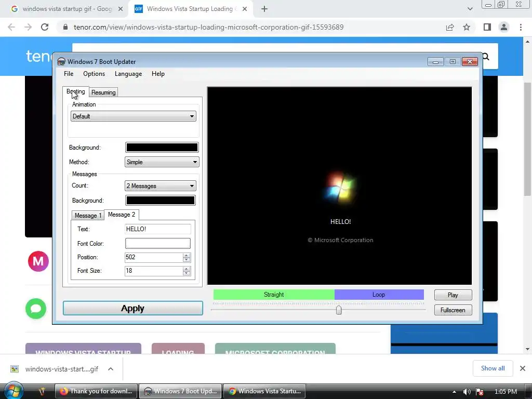Expand the Count 2 Messages dropdown
The height and width of the screenshot is (399, 532).
point(160,186)
